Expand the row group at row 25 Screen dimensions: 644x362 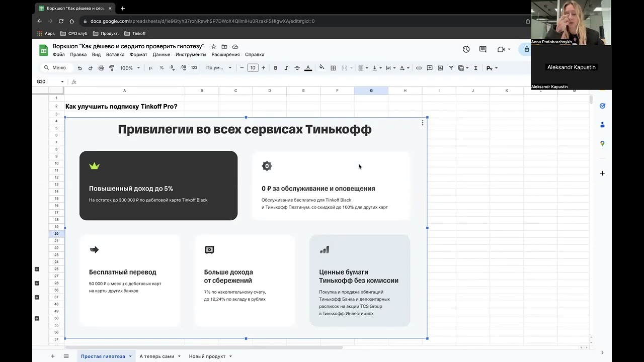[37, 269]
